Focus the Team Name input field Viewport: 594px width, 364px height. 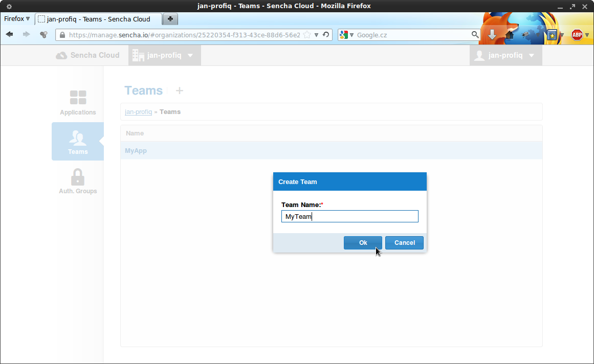point(349,216)
